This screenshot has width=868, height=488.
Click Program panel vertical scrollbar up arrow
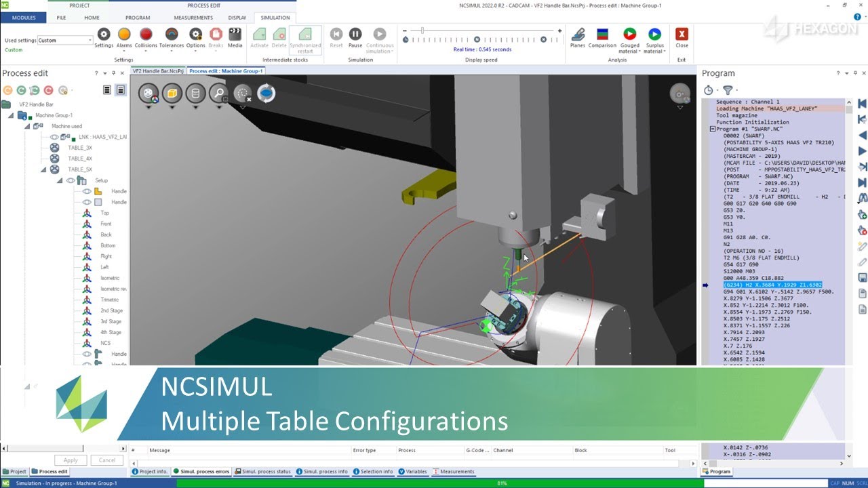(849, 102)
